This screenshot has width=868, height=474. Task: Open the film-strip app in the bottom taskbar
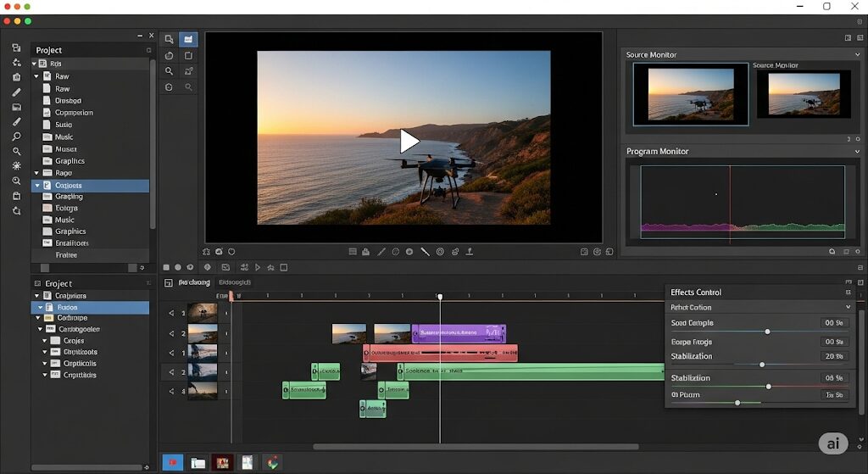click(x=223, y=462)
